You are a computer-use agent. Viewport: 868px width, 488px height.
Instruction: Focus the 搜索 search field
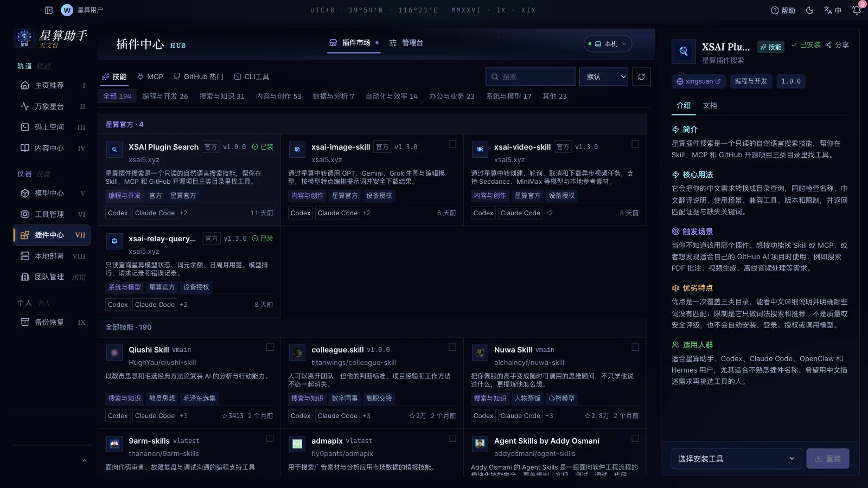click(531, 77)
